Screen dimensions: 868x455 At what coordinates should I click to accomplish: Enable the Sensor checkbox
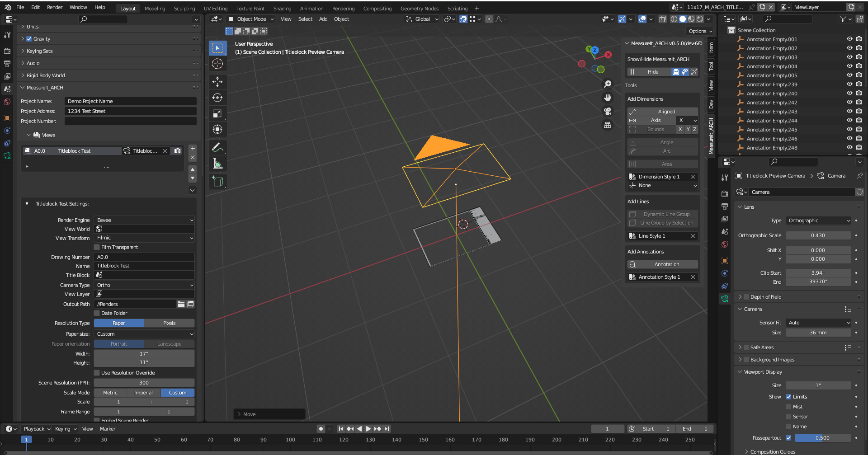[x=788, y=417]
